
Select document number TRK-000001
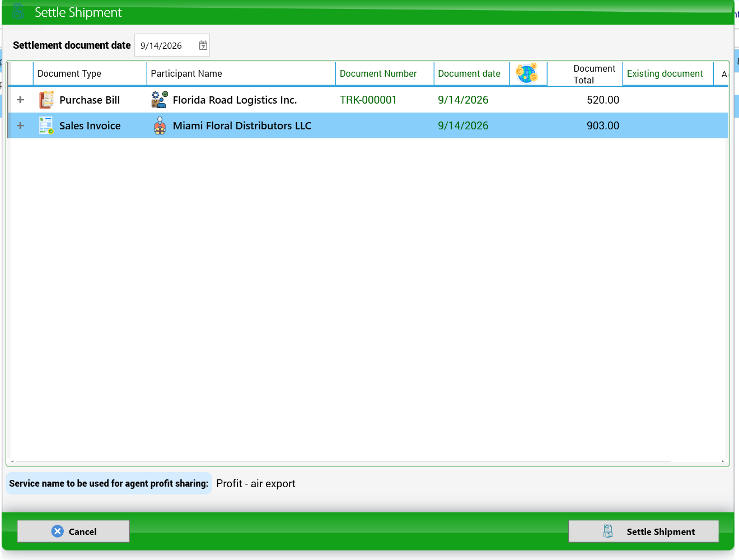click(x=368, y=100)
